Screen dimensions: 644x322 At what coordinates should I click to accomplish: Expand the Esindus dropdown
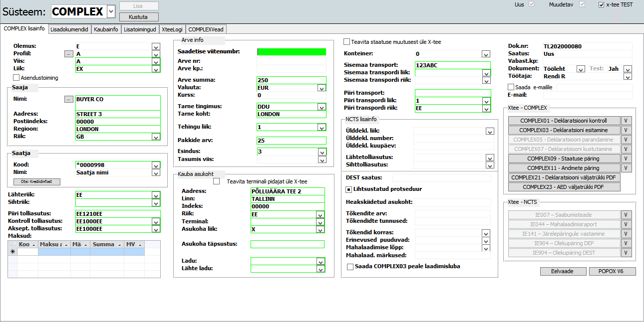322,152
